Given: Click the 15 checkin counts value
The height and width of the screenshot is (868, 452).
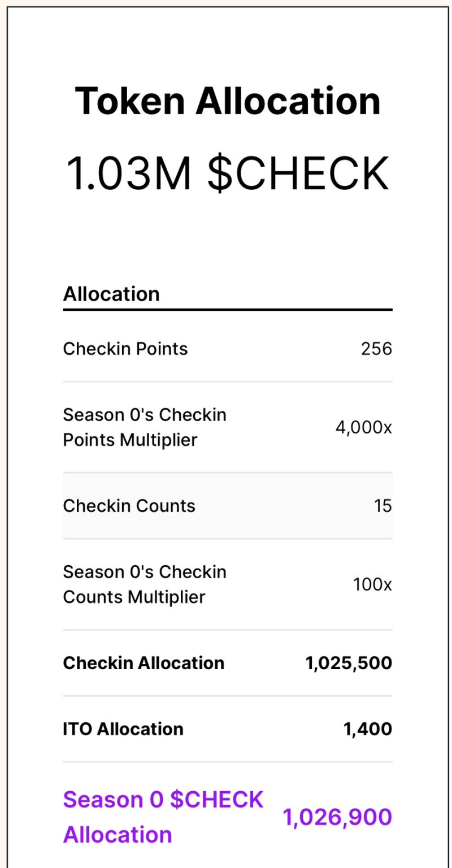Looking at the screenshot, I should click(x=383, y=506).
